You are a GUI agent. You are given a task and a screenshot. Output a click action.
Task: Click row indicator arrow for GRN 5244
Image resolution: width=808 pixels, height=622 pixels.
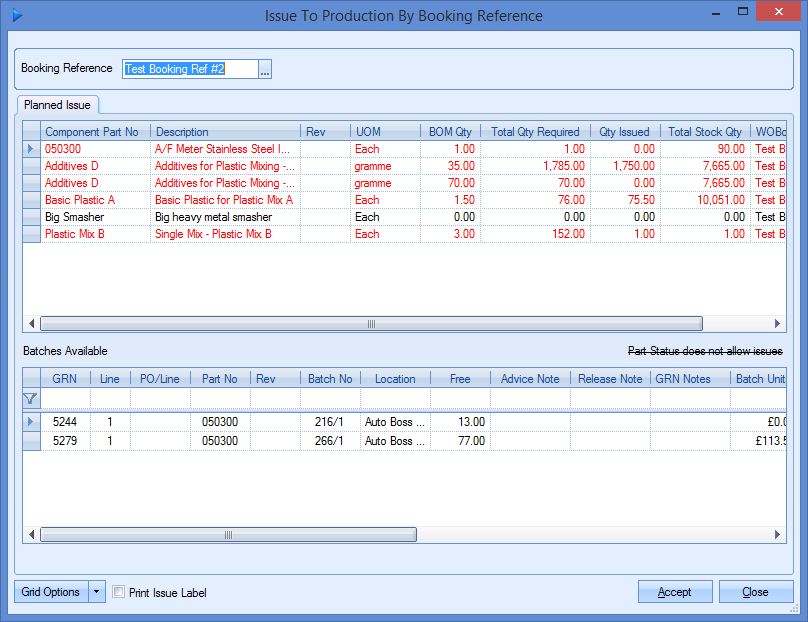coord(30,423)
